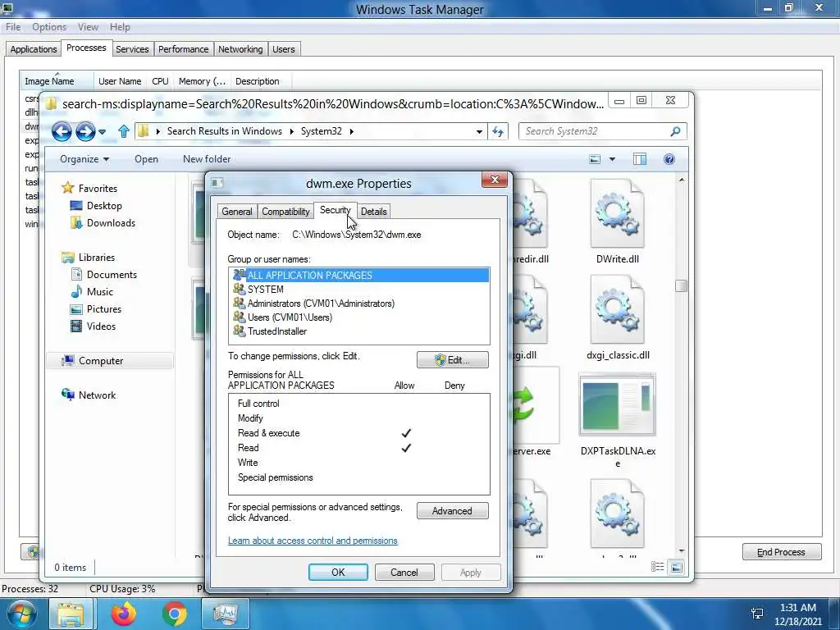Toggle the preview pane icon
Screen dimensions: 840x630
640,159
